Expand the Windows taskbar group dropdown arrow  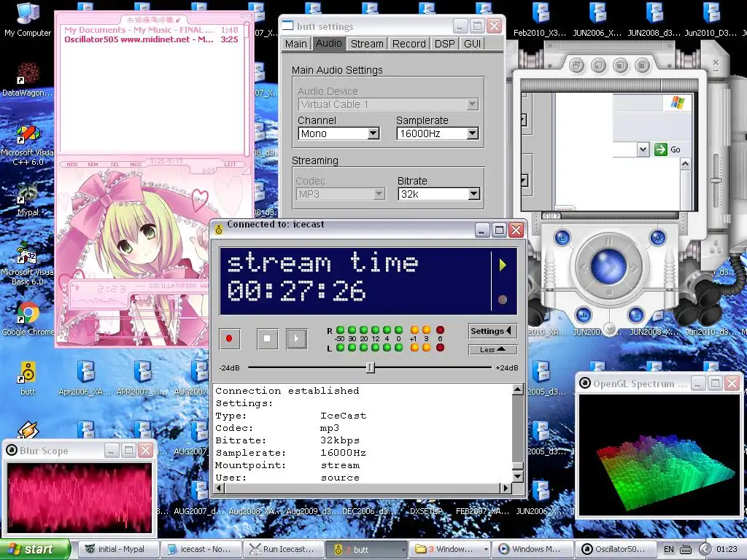[x=485, y=549]
